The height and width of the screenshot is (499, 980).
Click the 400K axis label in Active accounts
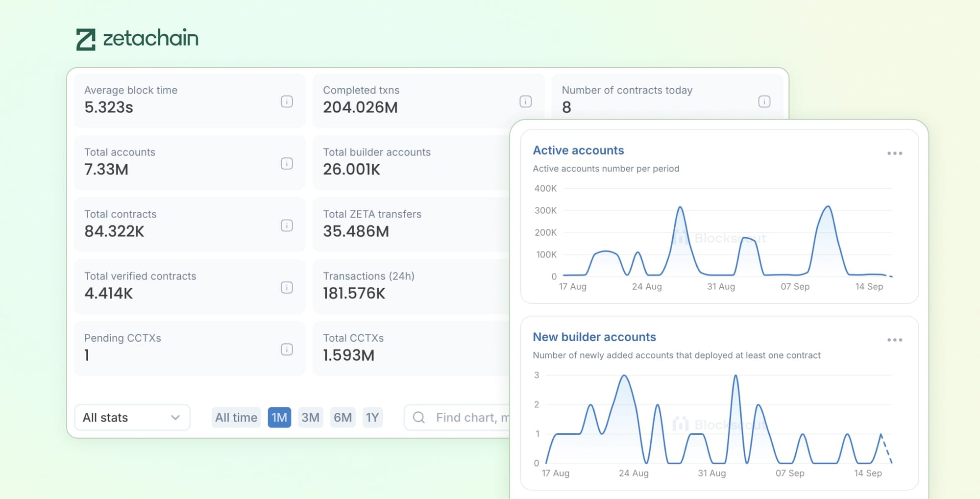tap(545, 188)
